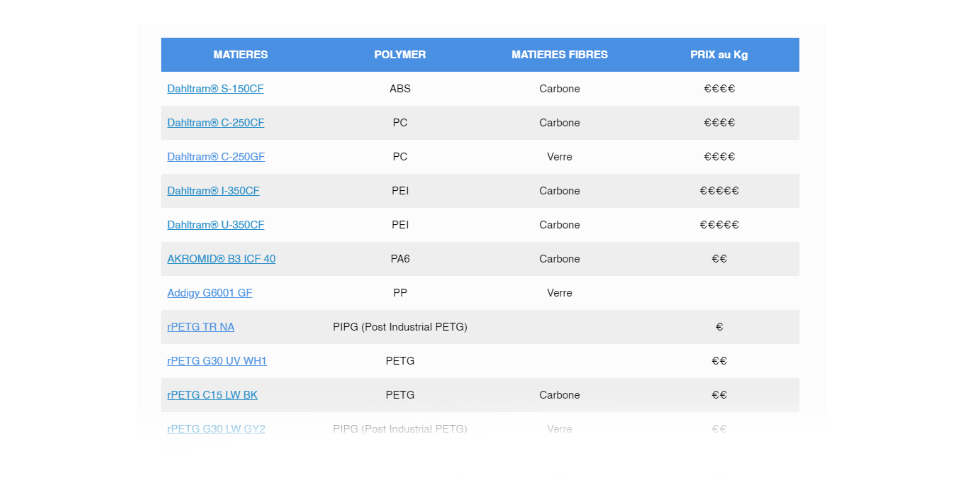Select the PIPG (Post Industrial PETG) cell for rPETG TR NA
The height and width of the screenshot is (486, 954).
tap(400, 327)
